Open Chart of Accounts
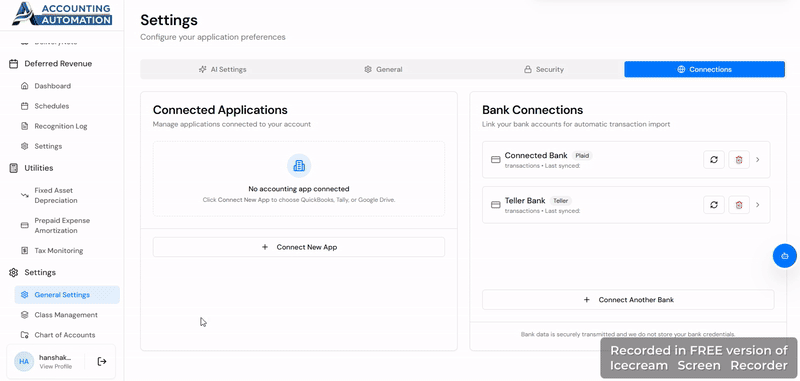This screenshot has width=800, height=381. pyautogui.click(x=65, y=335)
